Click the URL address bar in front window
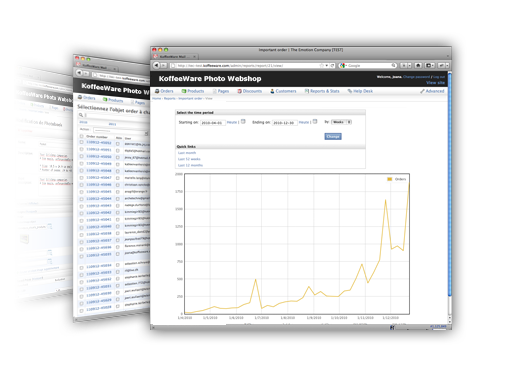The height and width of the screenshot is (385, 510). coord(253,66)
